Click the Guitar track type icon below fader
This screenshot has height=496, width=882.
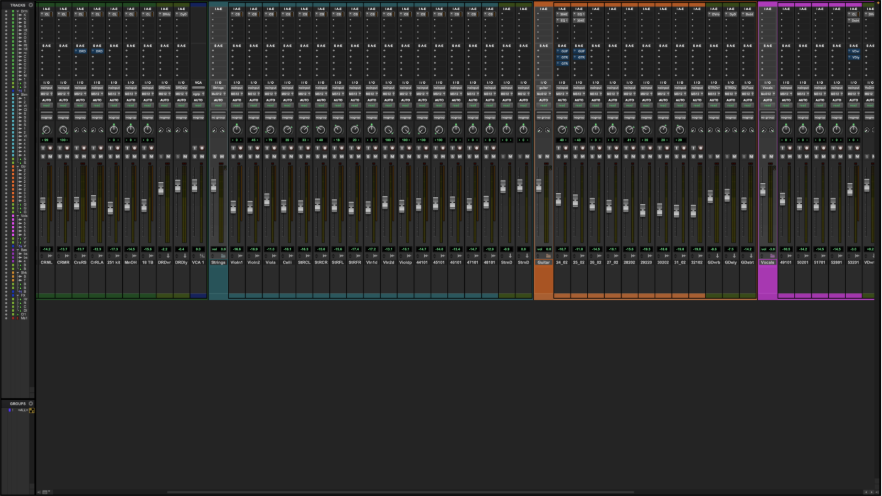click(x=548, y=256)
